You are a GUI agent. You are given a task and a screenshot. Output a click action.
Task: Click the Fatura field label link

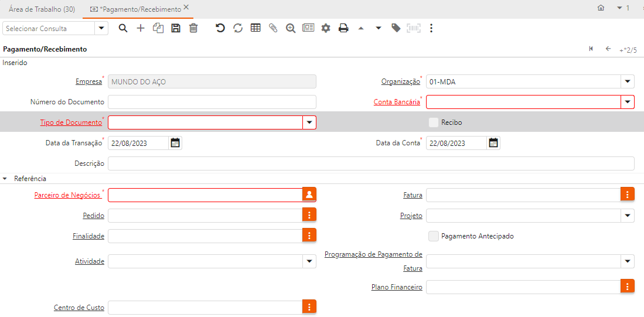point(413,195)
